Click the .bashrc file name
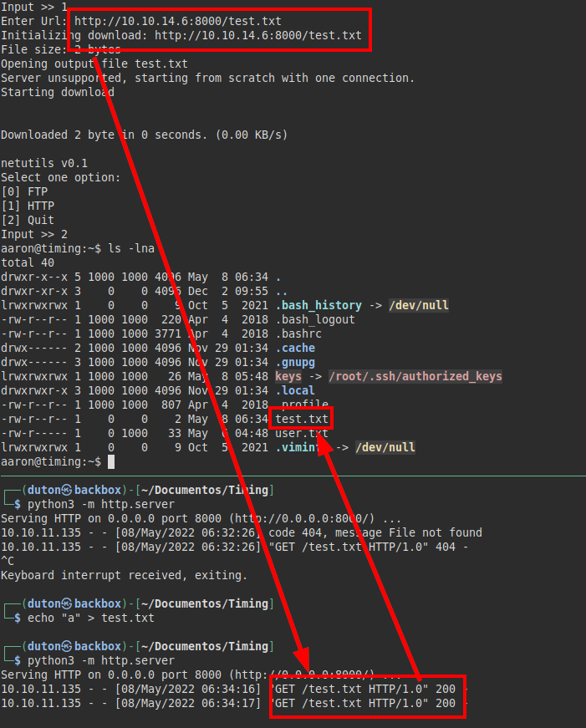The width and height of the screenshot is (586, 728). click(298, 333)
